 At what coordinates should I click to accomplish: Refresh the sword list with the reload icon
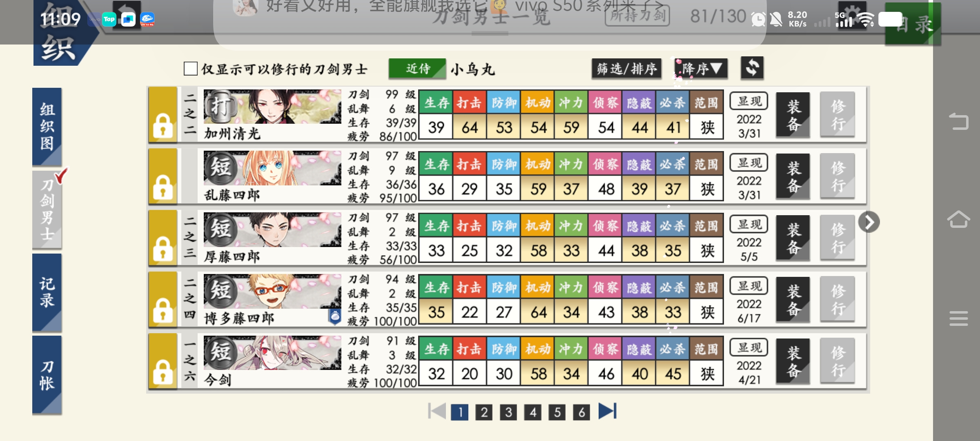(752, 67)
